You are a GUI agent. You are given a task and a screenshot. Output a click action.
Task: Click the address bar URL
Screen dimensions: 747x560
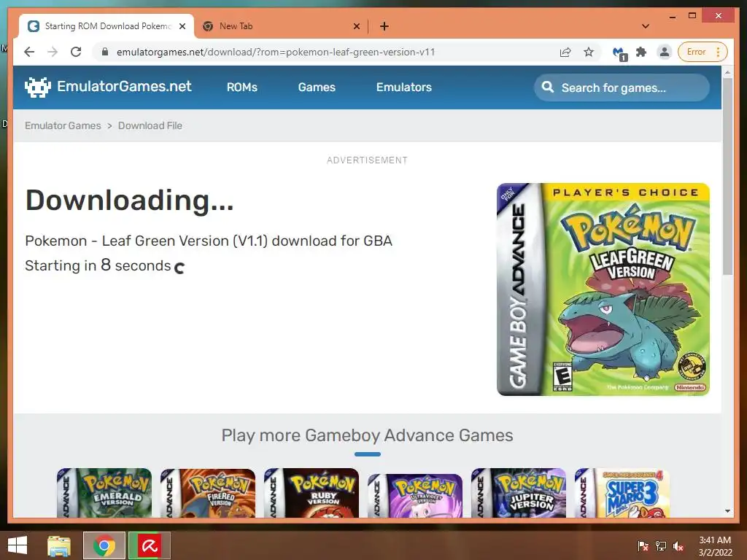point(276,52)
